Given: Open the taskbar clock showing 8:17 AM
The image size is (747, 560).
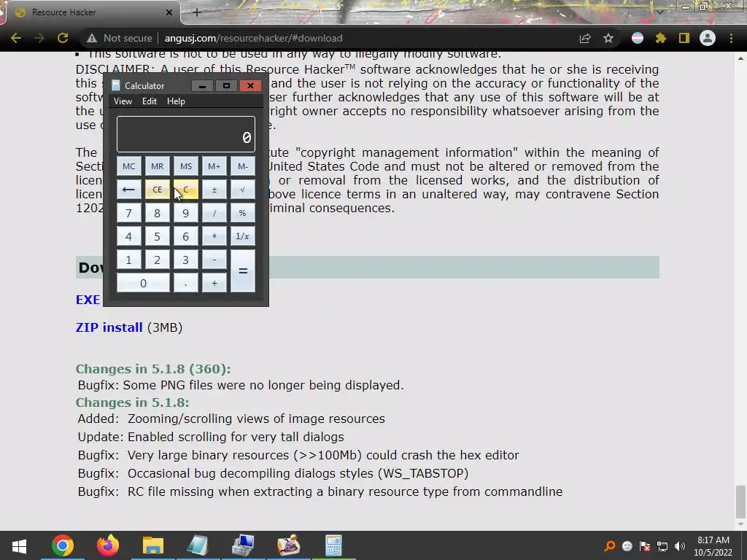Looking at the screenshot, I should [713, 546].
